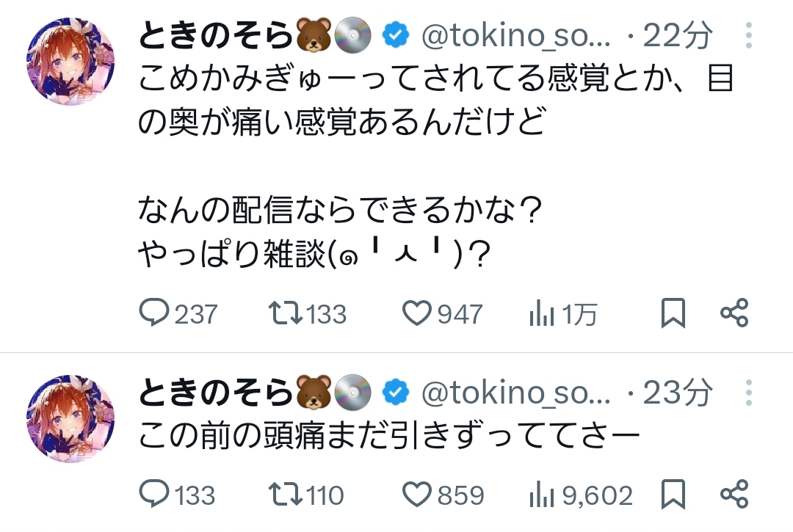Viewport: 793px width, 532px height.
Task: Open the tweet text about なんの配信ならできるかな
Action: 339,213
